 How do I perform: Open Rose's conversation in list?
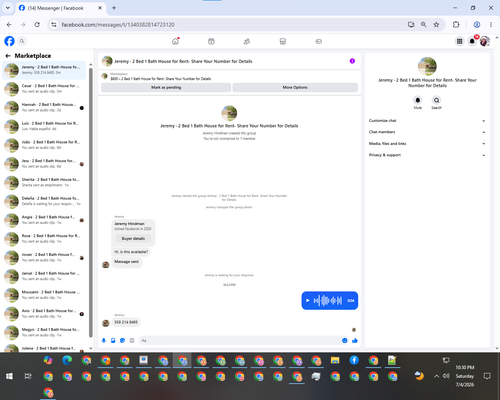coord(44,238)
